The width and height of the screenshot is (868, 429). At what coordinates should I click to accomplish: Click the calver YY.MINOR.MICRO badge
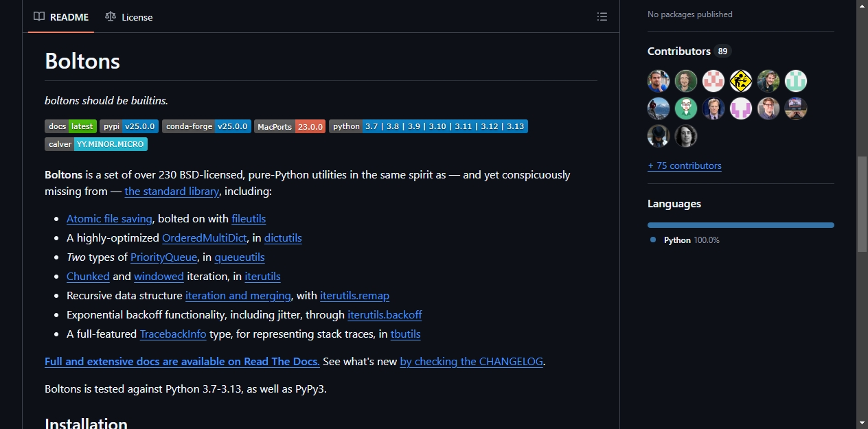(96, 144)
